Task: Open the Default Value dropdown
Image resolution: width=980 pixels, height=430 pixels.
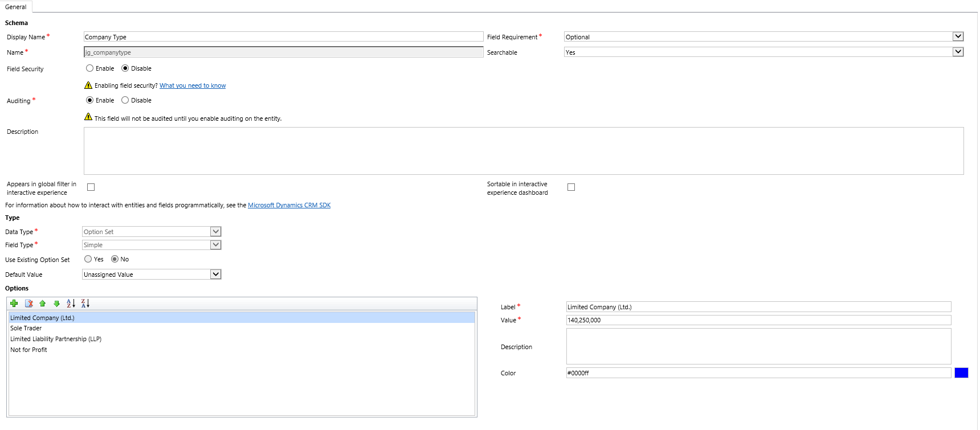Action: (x=215, y=275)
